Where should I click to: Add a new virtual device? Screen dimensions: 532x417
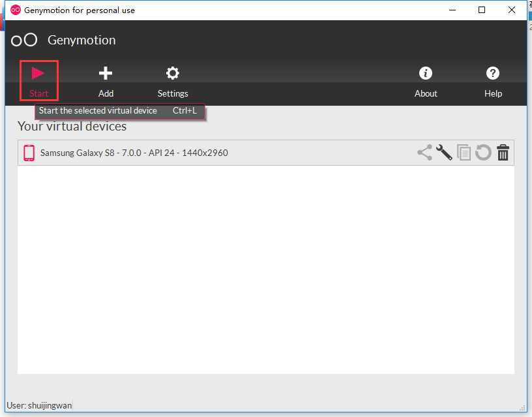[106, 82]
